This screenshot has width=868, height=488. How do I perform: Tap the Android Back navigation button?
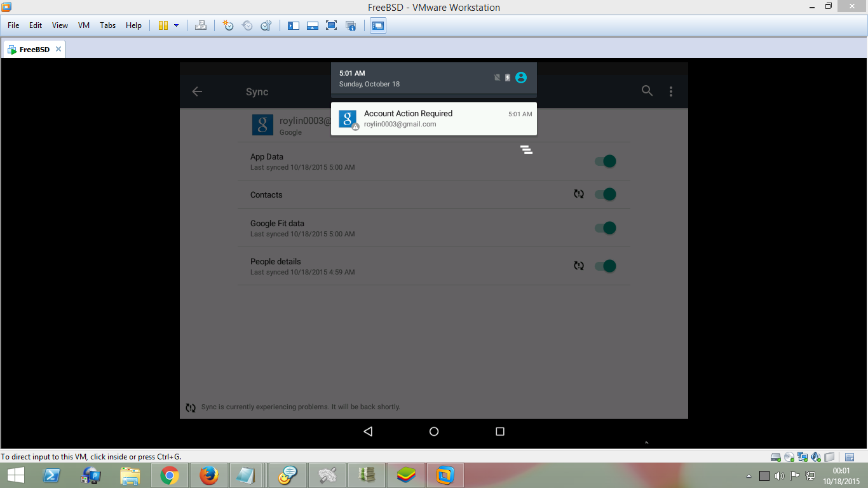point(368,431)
